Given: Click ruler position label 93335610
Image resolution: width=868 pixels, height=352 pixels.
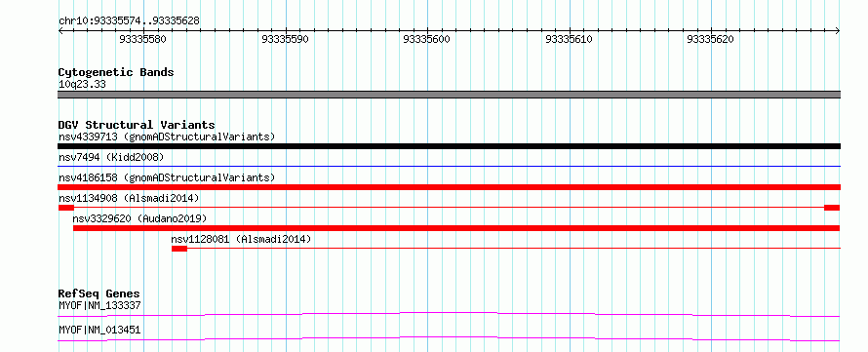Looking at the screenshot, I should point(569,39).
